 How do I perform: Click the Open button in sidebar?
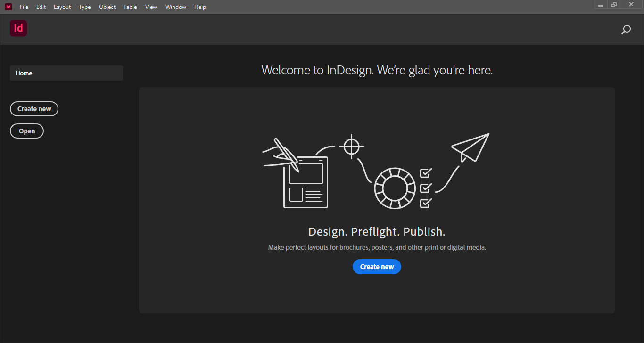click(27, 131)
